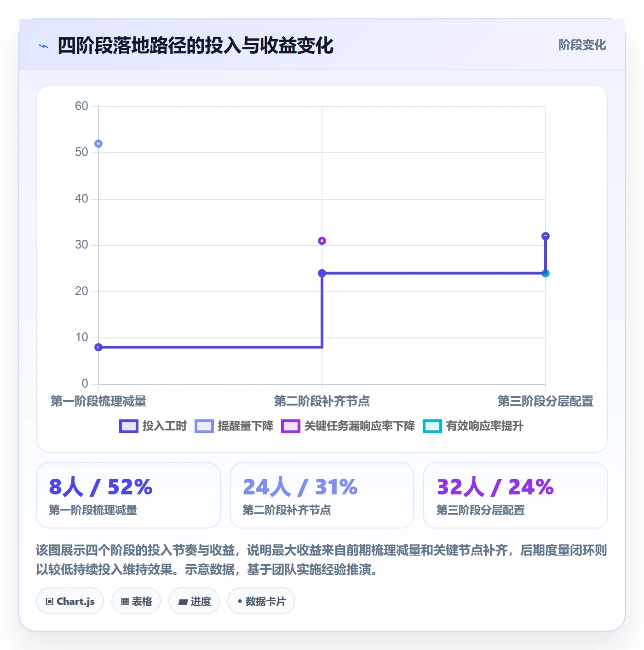Open the 32人 / 24% stat card
The height and width of the screenshot is (650, 644).
(x=516, y=495)
